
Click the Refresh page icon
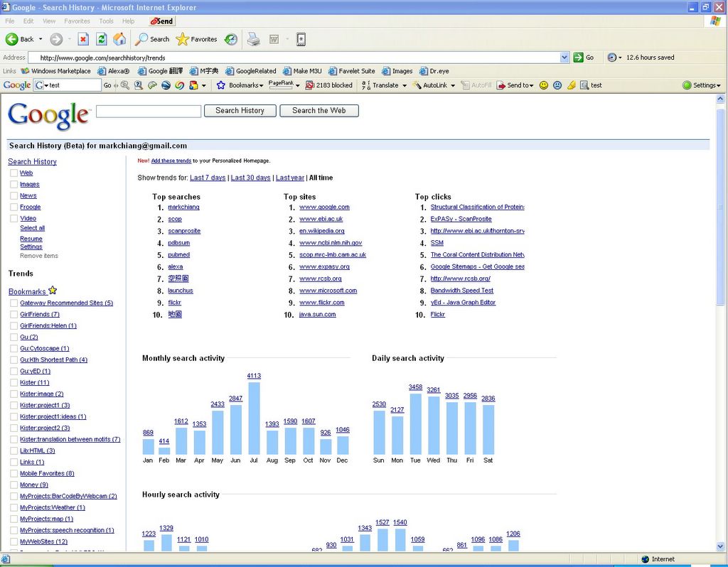(101, 40)
